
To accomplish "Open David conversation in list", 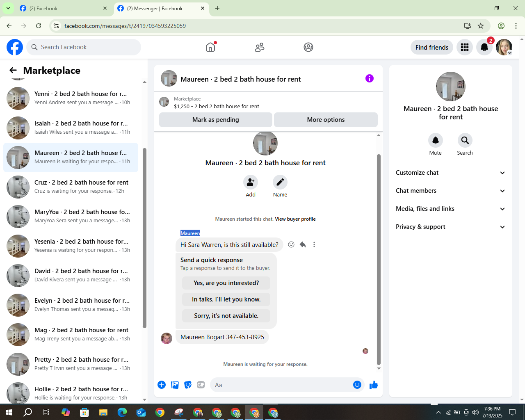I will (71, 276).
